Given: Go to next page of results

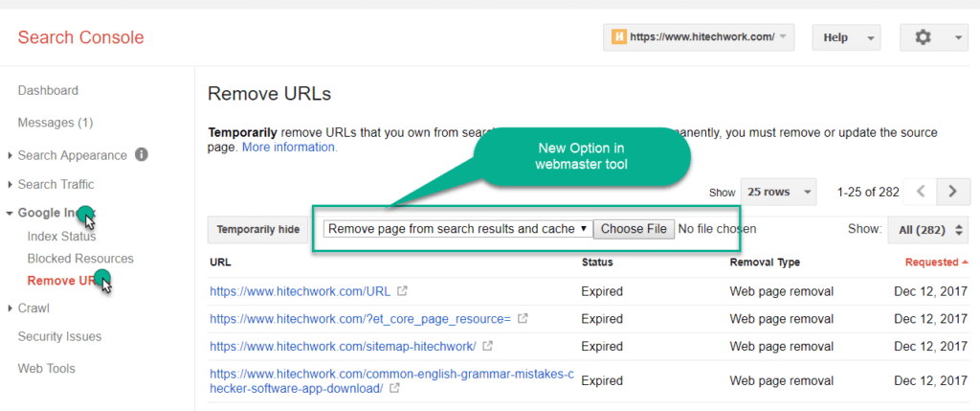Looking at the screenshot, I should tap(952, 192).
